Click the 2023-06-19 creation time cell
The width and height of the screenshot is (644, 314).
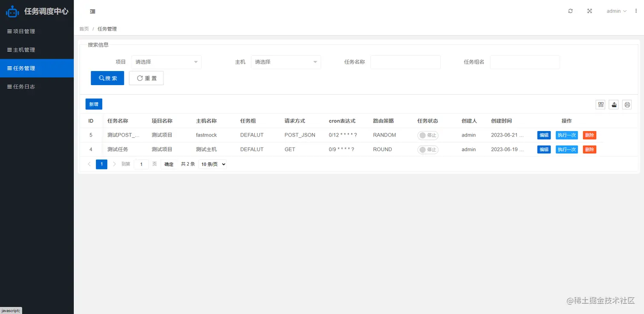pos(507,150)
